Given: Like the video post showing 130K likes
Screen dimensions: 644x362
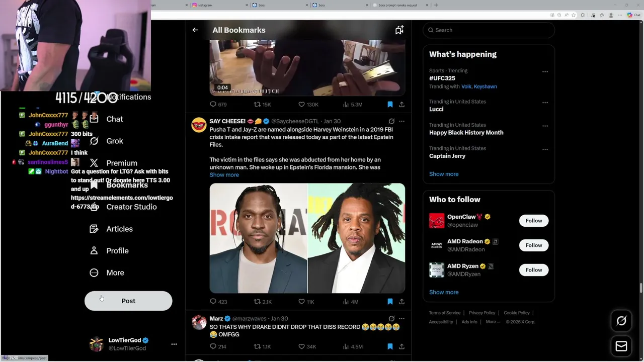Looking at the screenshot, I should point(308,105).
